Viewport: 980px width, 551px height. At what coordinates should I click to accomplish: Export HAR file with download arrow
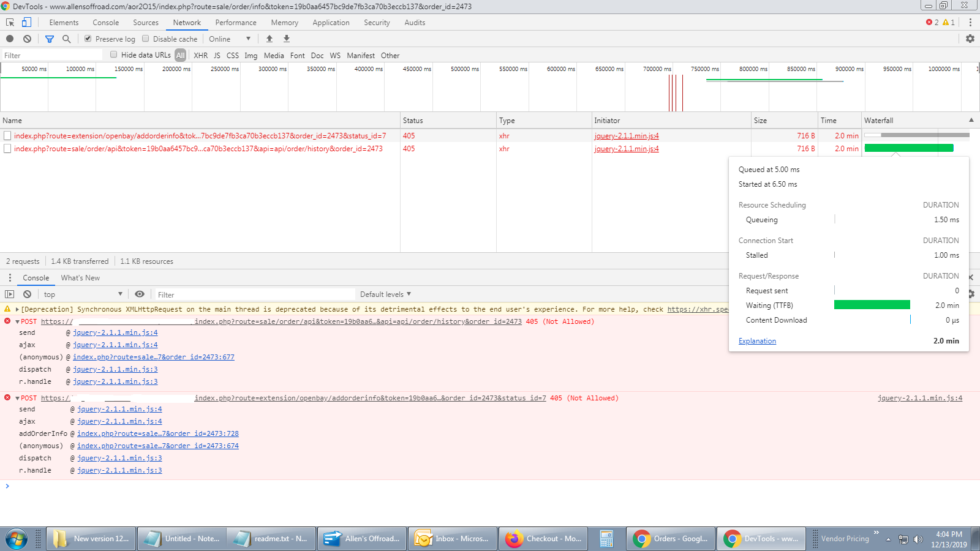tap(286, 39)
